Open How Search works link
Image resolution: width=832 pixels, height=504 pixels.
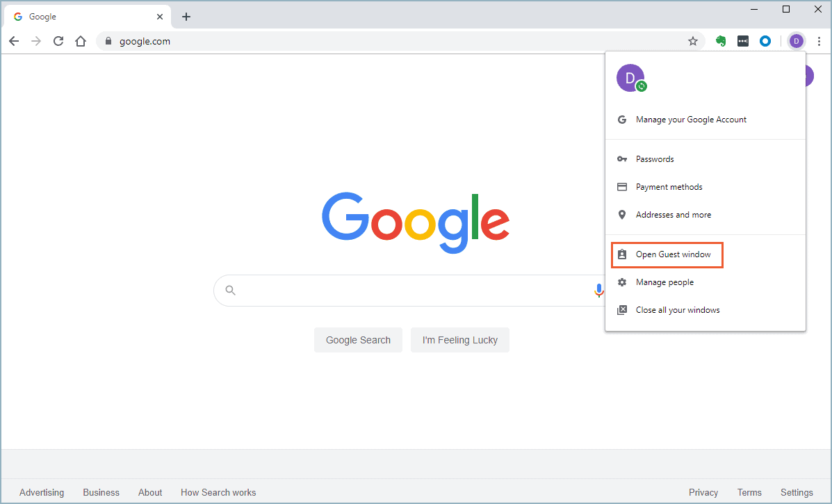[x=218, y=492]
